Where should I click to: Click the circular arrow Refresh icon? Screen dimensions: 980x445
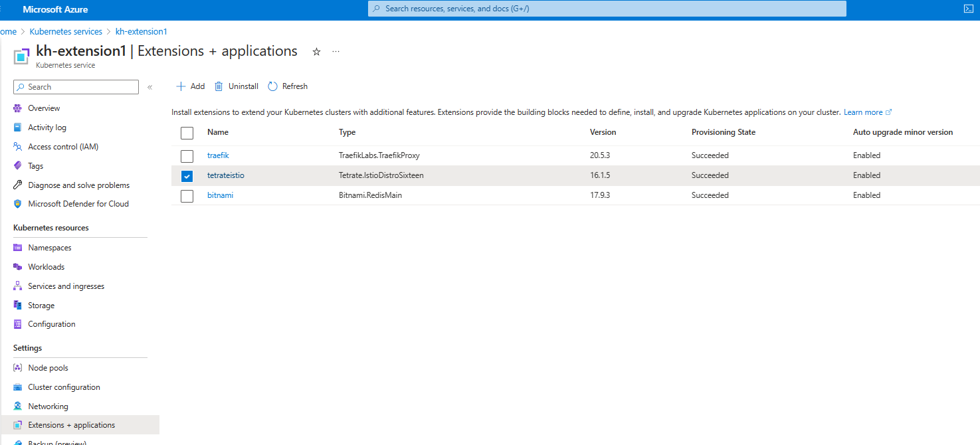tap(272, 86)
